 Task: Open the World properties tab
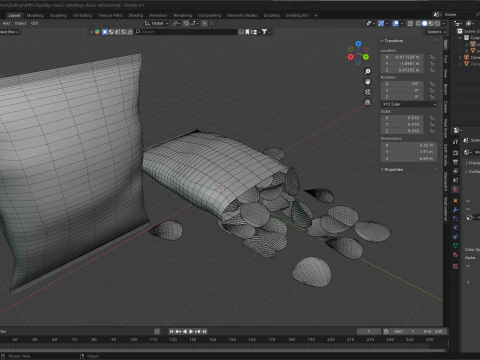(x=455, y=189)
